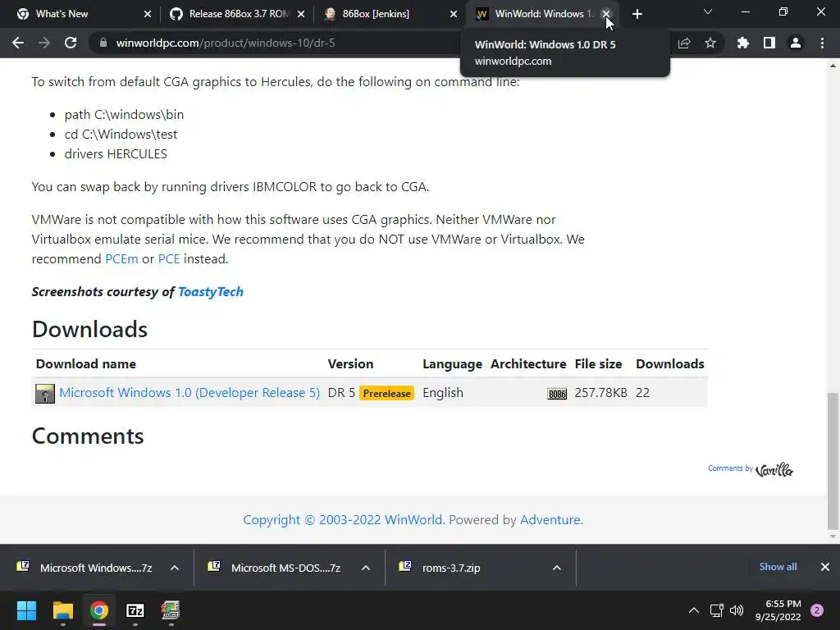Click scrollbar up arrow
Screen dimensions: 840x630
(x=833, y=66)
